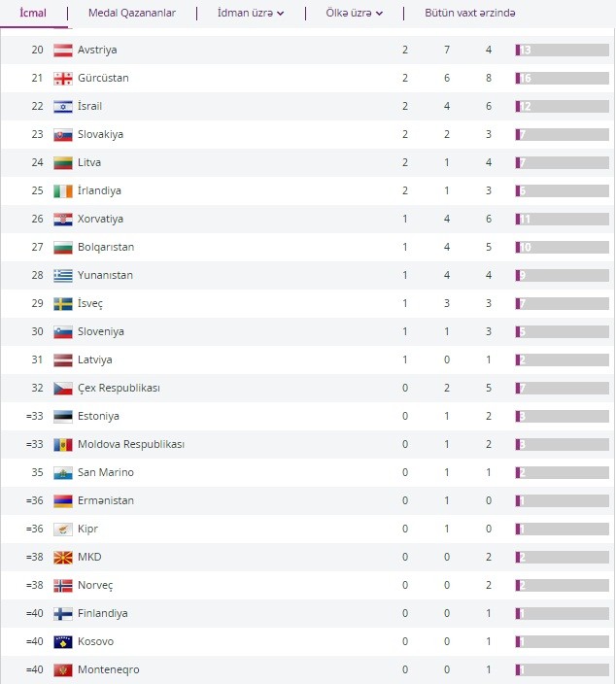The height and width of the screenshot is (684, 616).
Task: Open the Medal Qazananlar tab
Action: tap(132, 14)
